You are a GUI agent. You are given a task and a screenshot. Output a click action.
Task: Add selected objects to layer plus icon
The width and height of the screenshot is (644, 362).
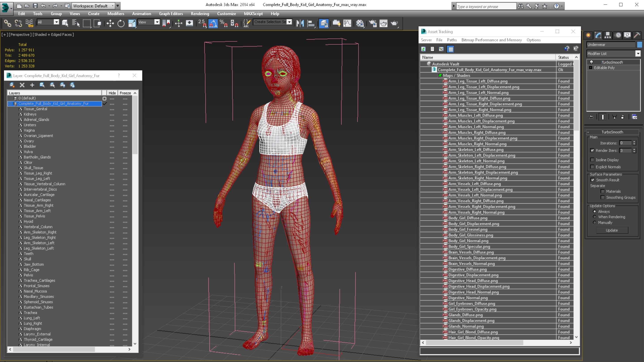pyautogui.click(x=32, y=85)
